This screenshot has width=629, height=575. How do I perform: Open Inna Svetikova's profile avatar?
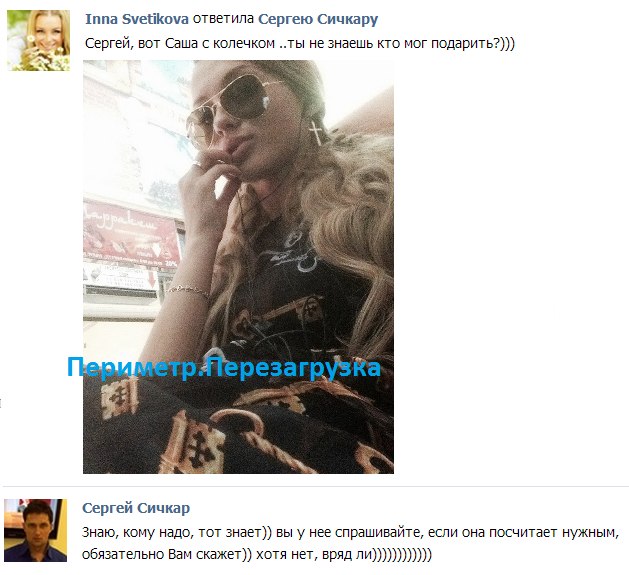tap(39, 41)
